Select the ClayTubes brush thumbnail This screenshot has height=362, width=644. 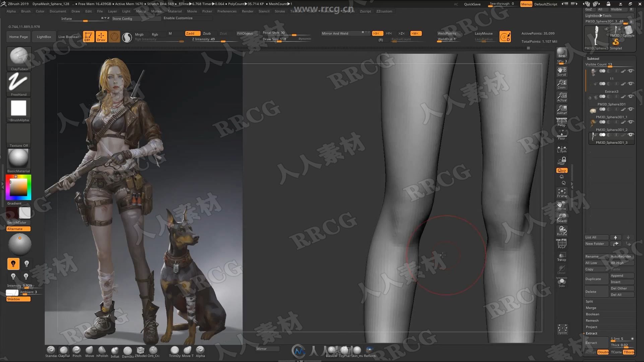pos(19,59)
